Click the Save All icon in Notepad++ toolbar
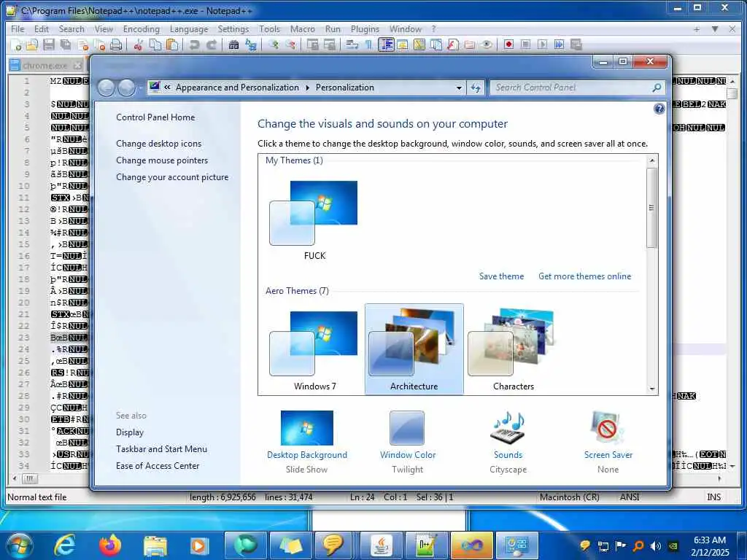The image size is (747, 560). [65, 44]
